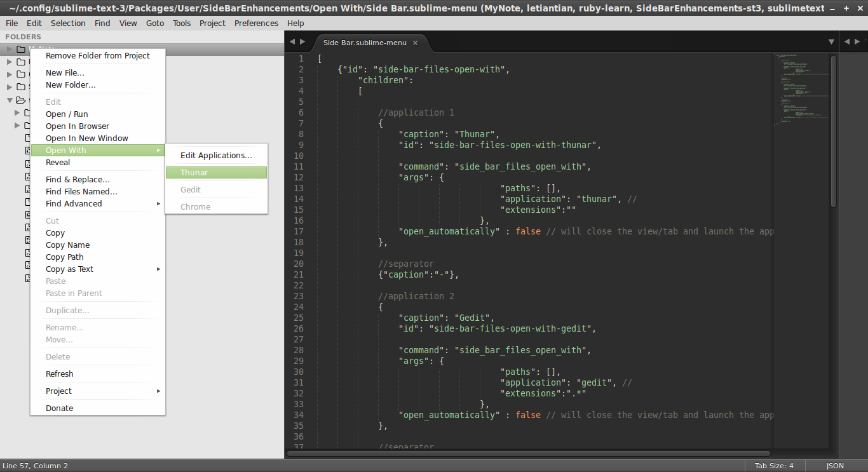
Task: Click the open-folder icon in the sidebar
Action: [x=21, y=100]
